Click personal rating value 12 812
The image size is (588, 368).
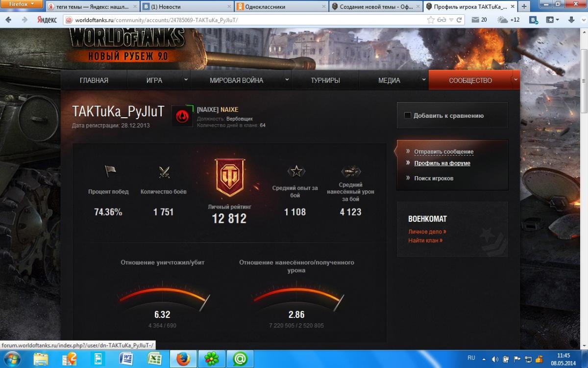(229, 218)
